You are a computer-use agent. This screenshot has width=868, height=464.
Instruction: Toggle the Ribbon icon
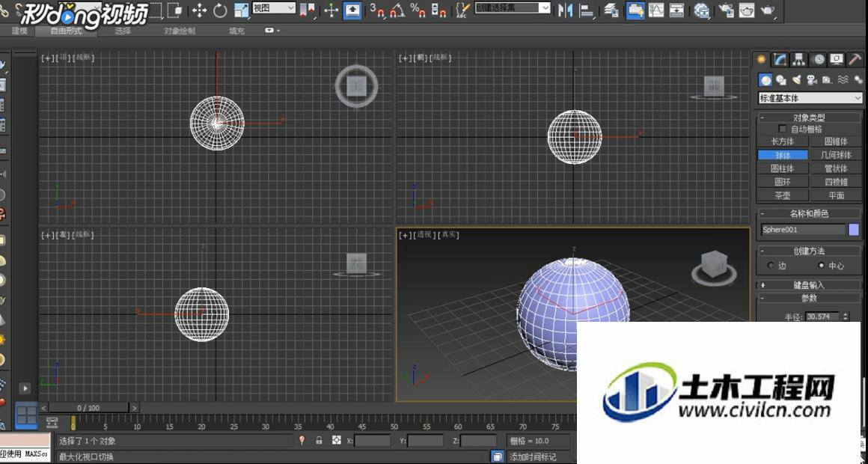click(x=635, y=10)
